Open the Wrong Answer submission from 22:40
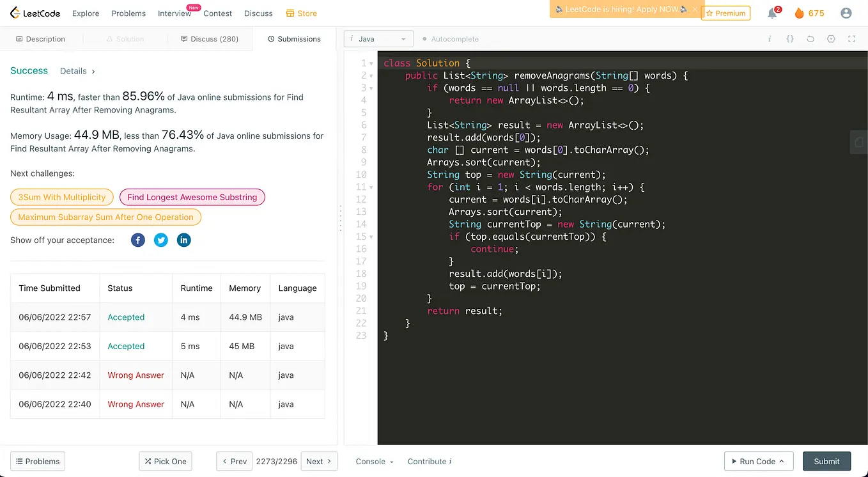This screenshot has width=868, height=477. click(x=136, y=404)
